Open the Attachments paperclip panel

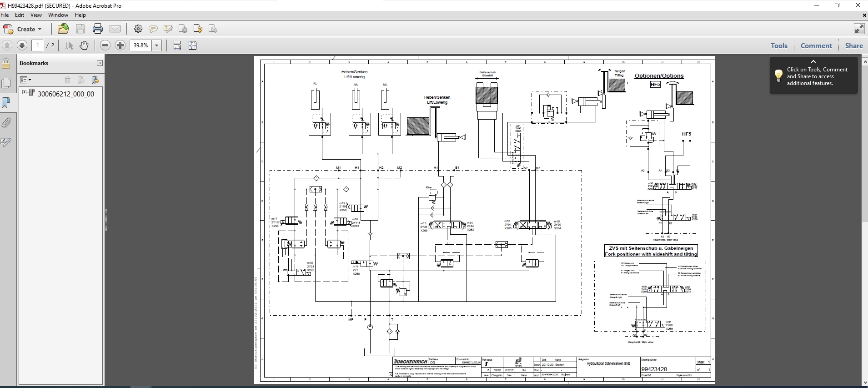point(6,122)
